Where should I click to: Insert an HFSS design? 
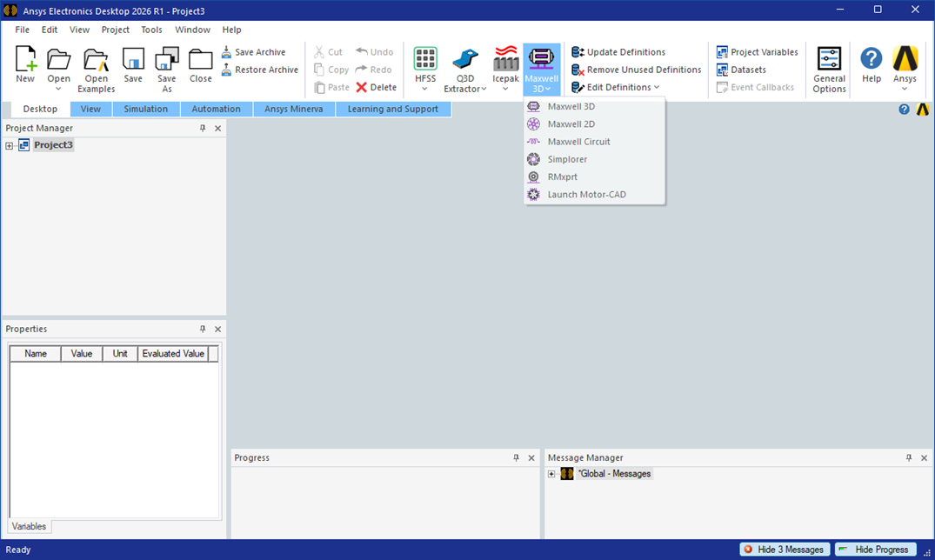(425, 63)
